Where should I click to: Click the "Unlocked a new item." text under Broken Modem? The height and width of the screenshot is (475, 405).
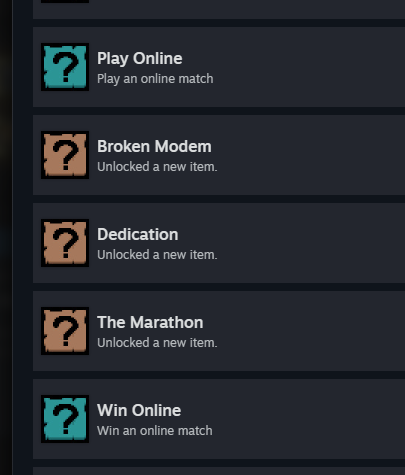[157, 167]
